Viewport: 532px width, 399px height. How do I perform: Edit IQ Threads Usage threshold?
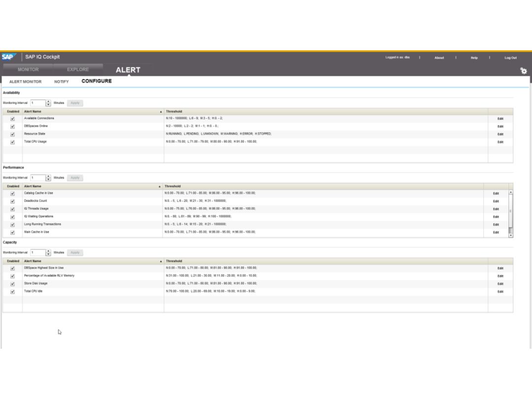pyautogui.click(x=496, y=209)
